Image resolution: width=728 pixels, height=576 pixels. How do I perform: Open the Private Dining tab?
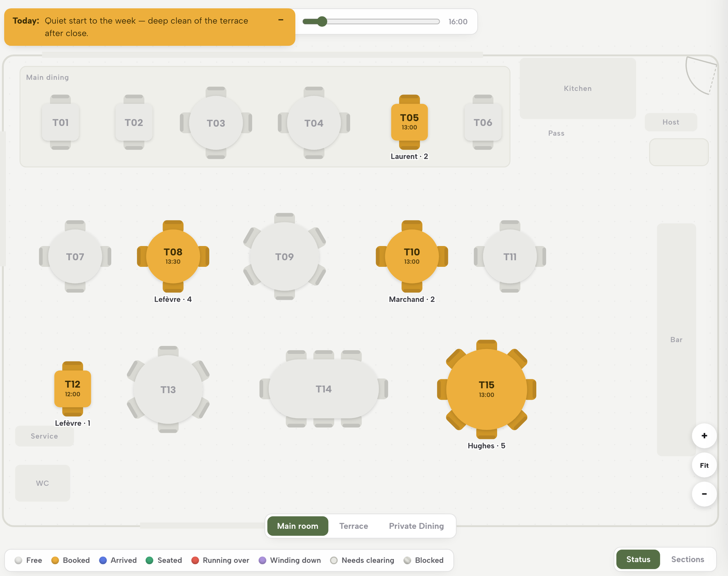click(416, 526)
